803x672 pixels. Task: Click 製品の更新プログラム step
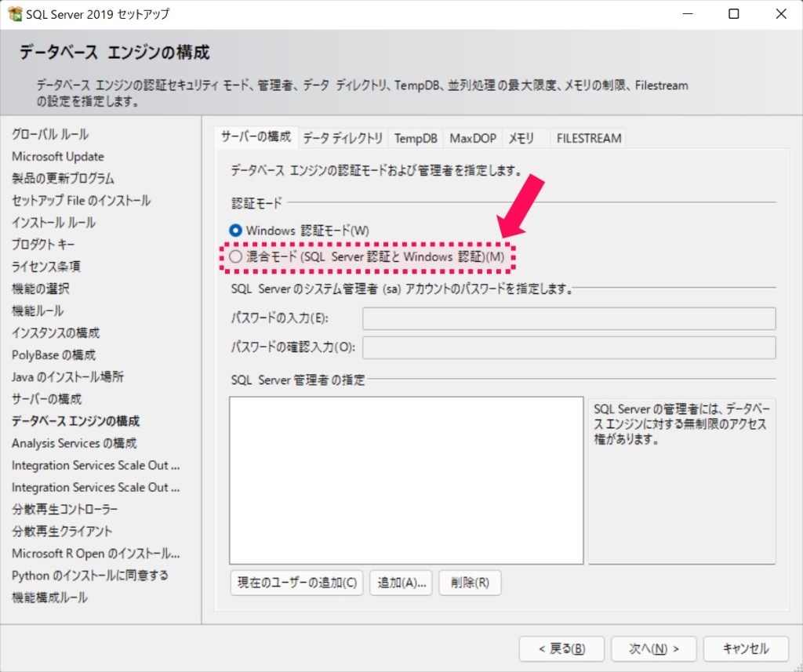point(63,178)
